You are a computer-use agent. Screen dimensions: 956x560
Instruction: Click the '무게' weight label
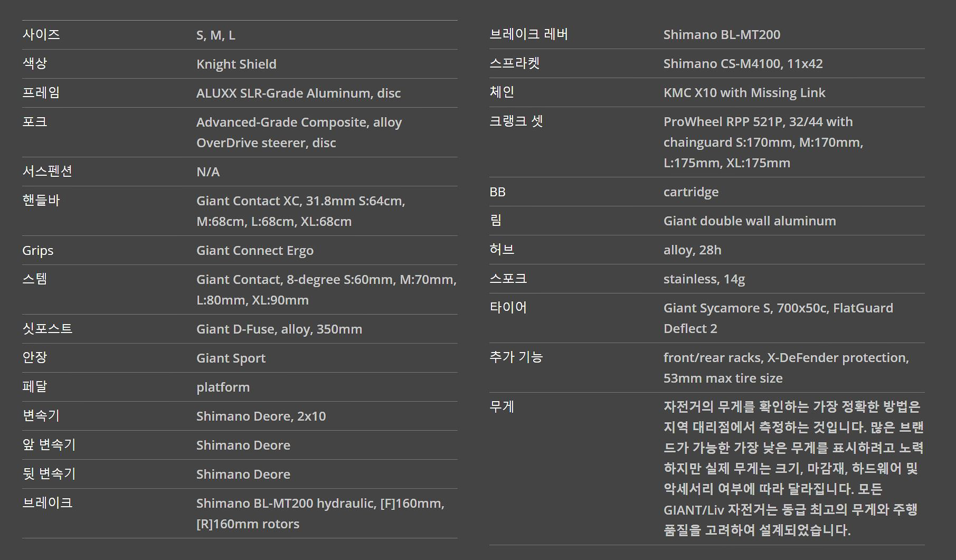point(501,407)
